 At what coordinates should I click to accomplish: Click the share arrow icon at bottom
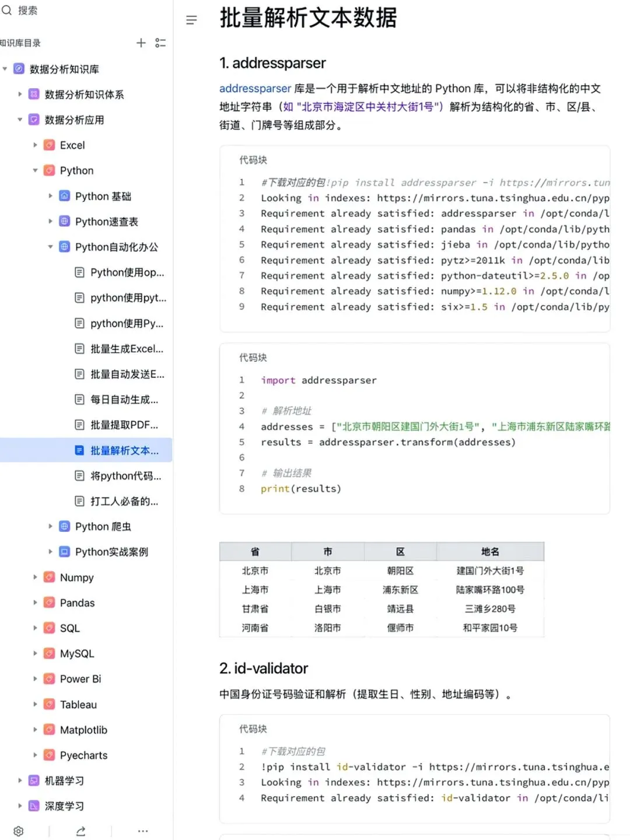(x=80, y=831)
